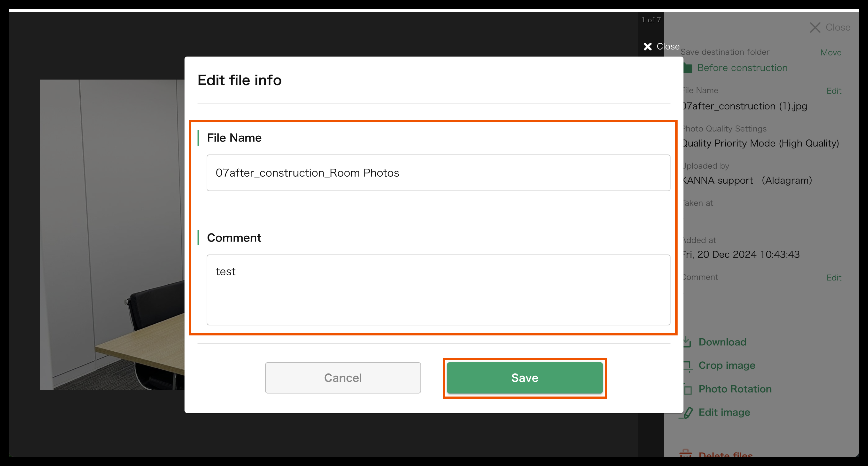868x466 pixels.
Task: Click the Move link for destination folder
Action: click(831, 52)
